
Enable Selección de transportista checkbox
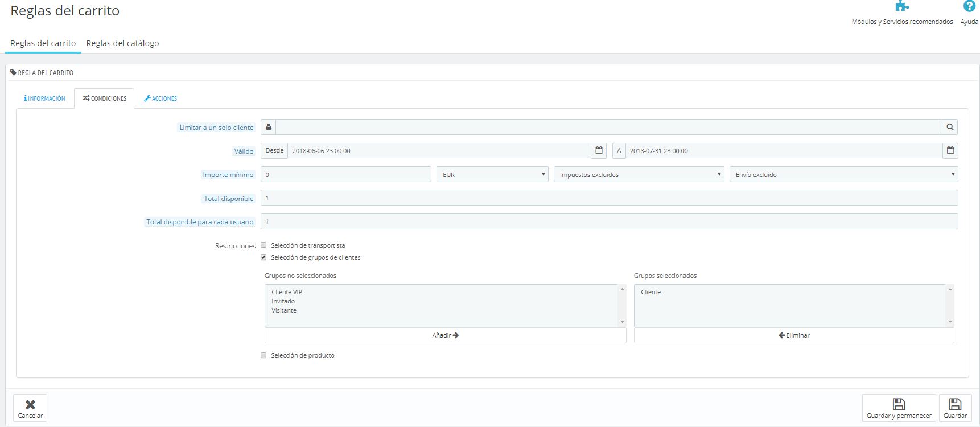[x=263, y=245]
